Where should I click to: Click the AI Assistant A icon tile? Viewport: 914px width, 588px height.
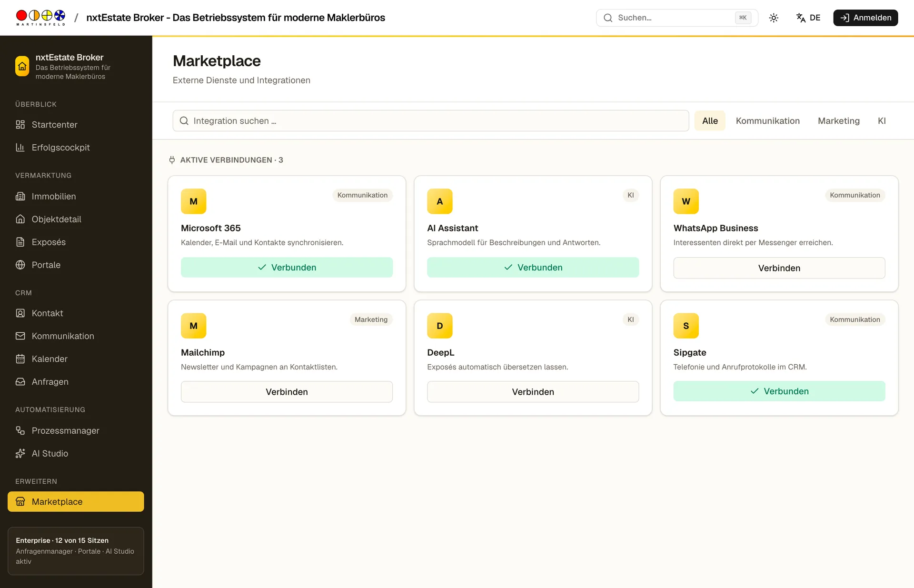pyautogui.click(x=439, y=201)
